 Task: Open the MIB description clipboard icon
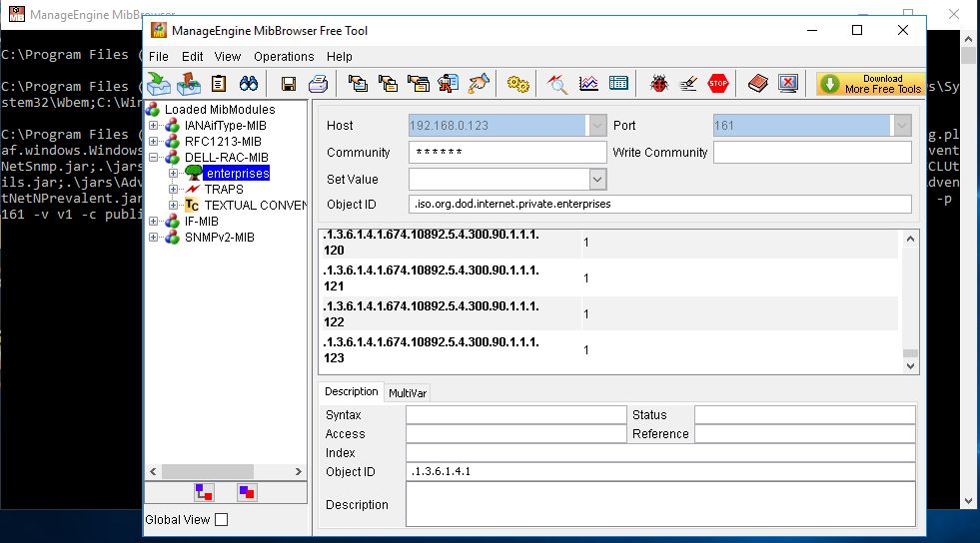tap(219, 83)
